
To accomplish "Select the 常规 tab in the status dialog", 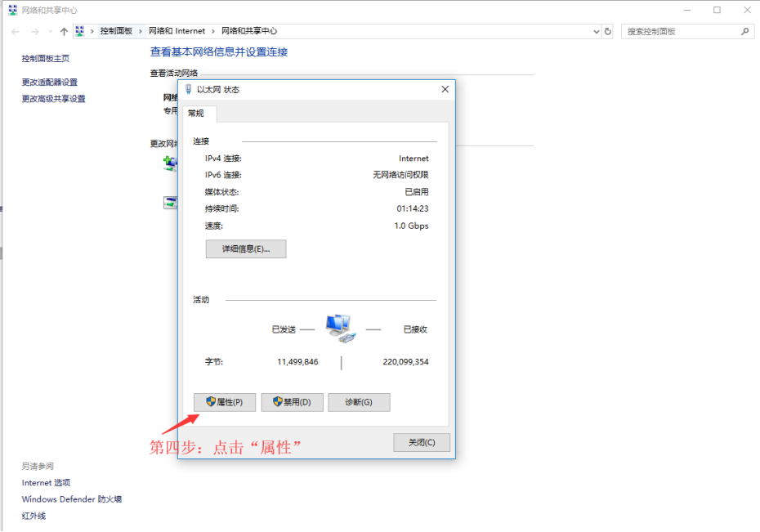I will [x=197, y=114].
